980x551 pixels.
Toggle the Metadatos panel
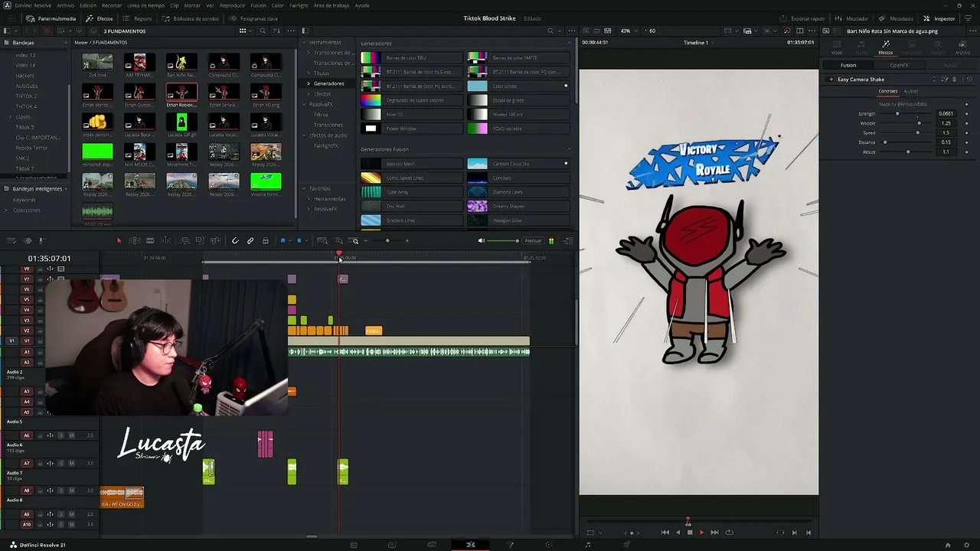[x=896, y=18]
